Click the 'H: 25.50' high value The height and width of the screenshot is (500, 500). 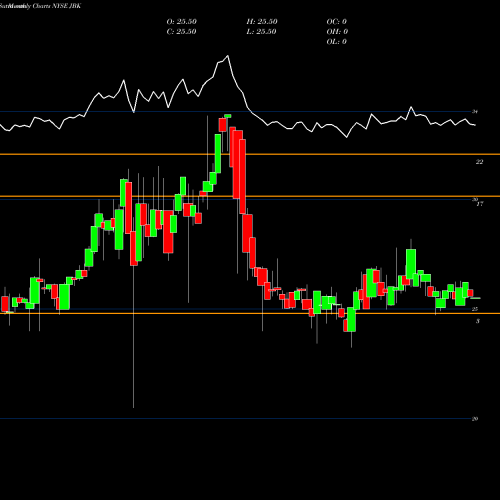pos(262,22)
